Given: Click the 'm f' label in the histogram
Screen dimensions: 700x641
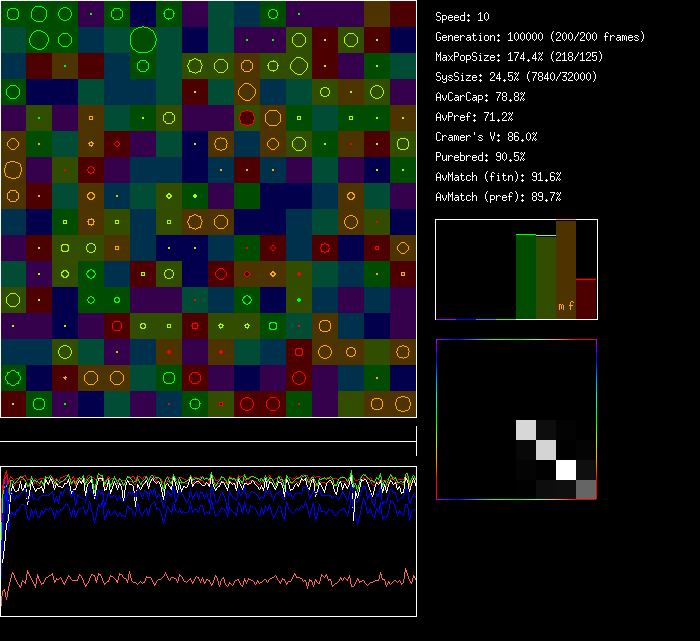Looking at the screenshot, I should pyautogui.click(x=566, y=307).
